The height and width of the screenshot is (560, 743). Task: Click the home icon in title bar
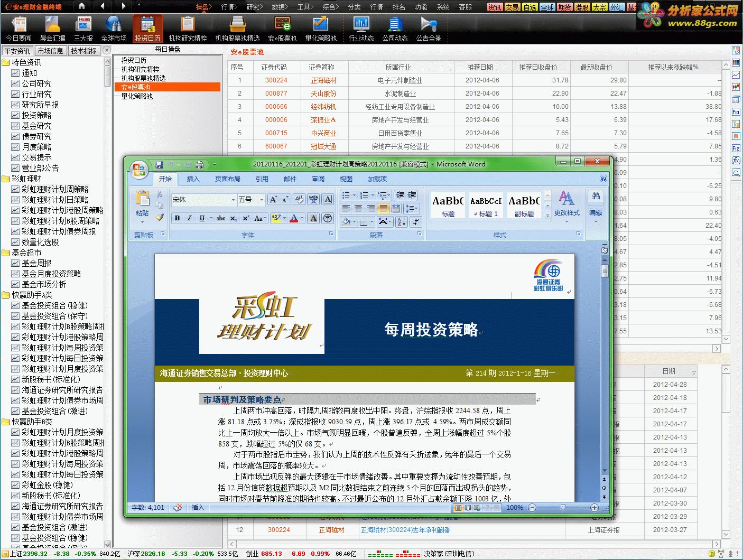coord(81,6)
